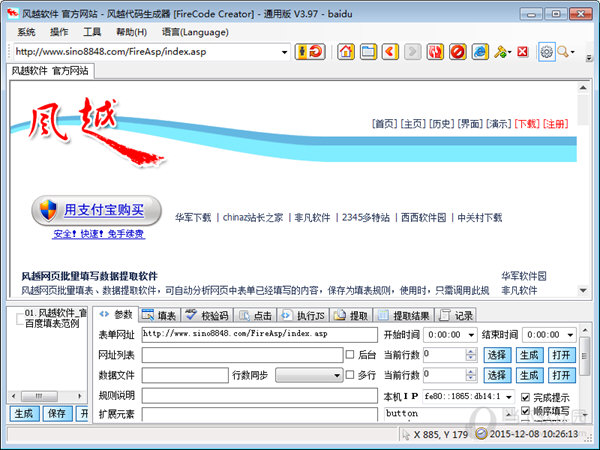This screenshot has height=450, width=600.
Task: Click the 保存 button under the rule list
Action: click(x=57, y=414)
